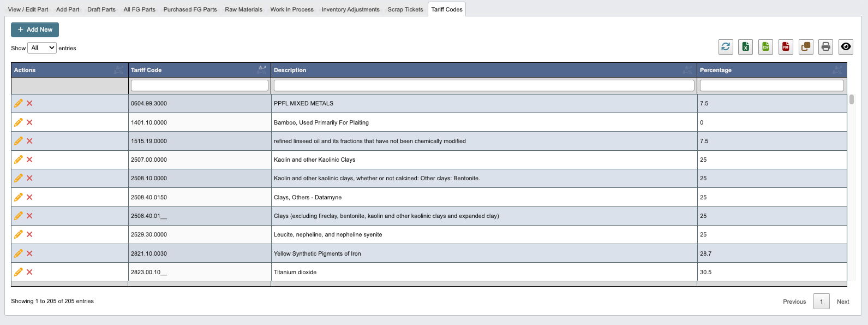Click the Add New button
868x325 pixels.
pyautogui.click(x=35, y=29)
